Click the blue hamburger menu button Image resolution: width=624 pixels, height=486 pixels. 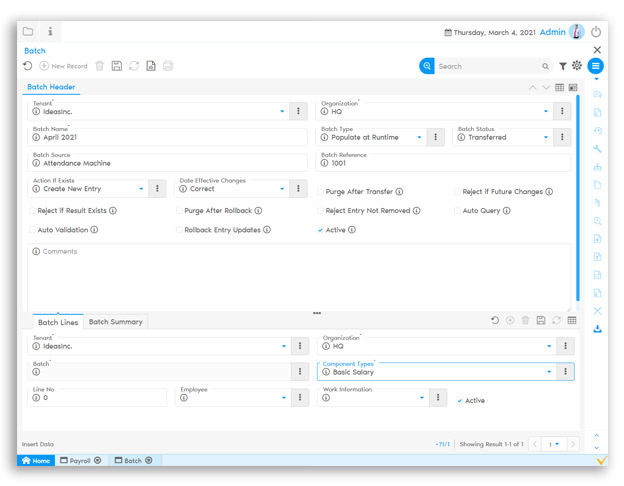[596, 66]
